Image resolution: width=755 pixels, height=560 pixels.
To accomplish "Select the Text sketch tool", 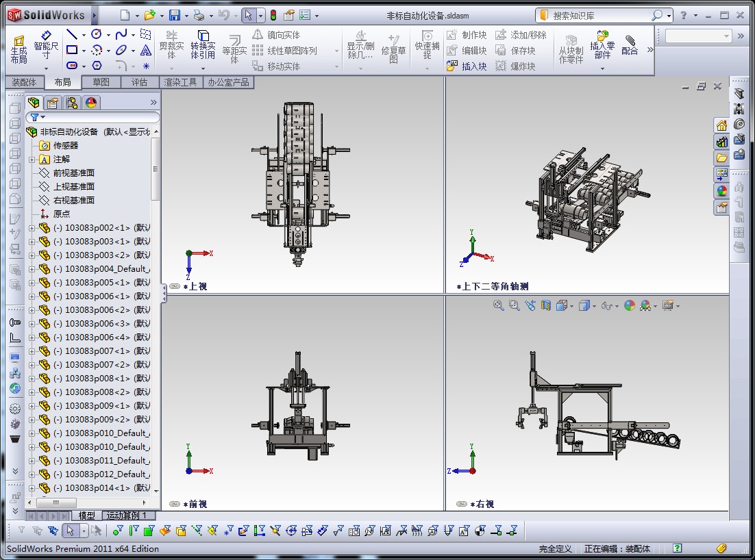I will (145, 49).
